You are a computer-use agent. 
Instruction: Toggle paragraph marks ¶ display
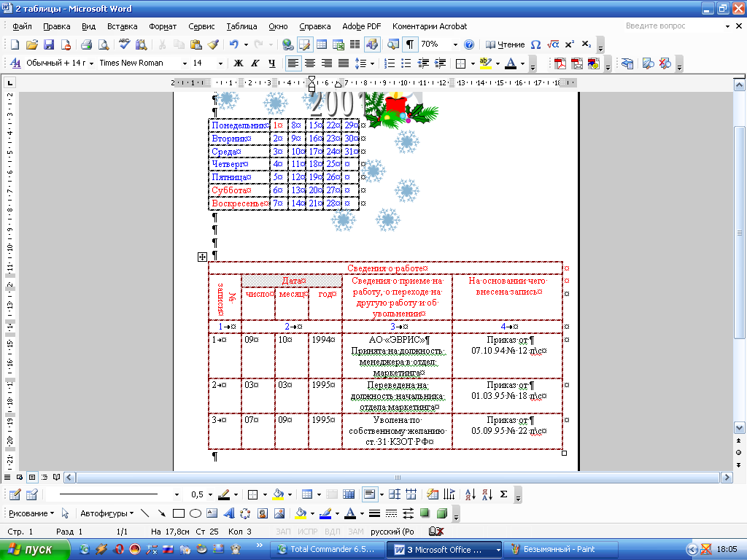410,44
